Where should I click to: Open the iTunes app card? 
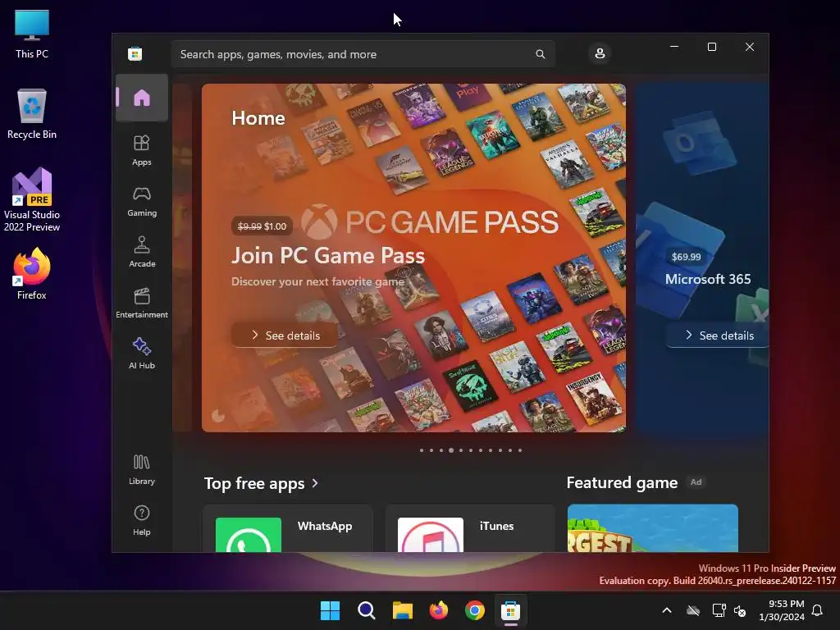[x=470, y=528]
